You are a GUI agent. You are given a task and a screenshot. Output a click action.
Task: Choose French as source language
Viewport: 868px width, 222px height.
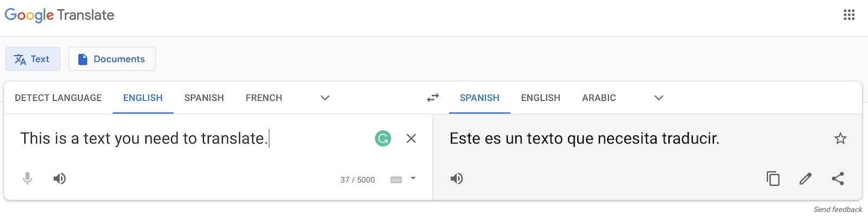click(264, 98)
